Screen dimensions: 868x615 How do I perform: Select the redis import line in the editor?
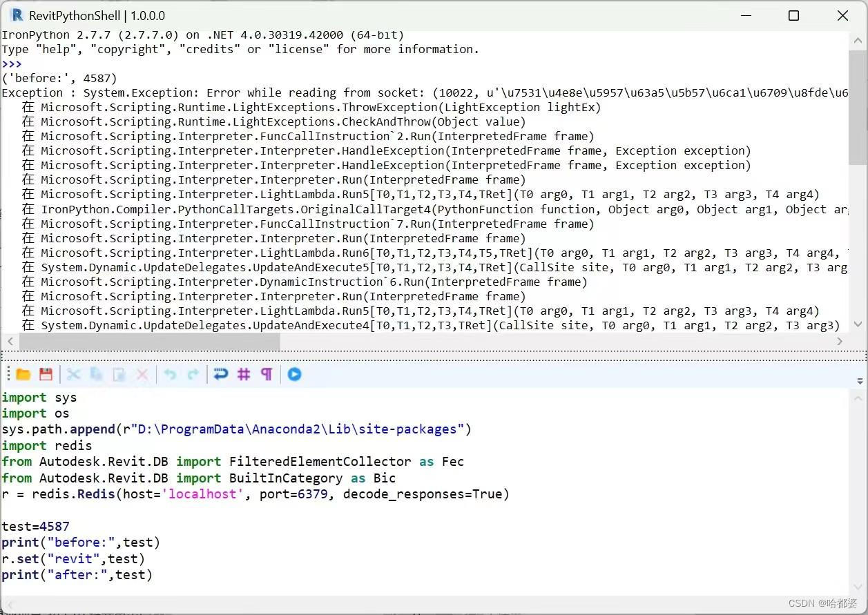click(48, 445)
